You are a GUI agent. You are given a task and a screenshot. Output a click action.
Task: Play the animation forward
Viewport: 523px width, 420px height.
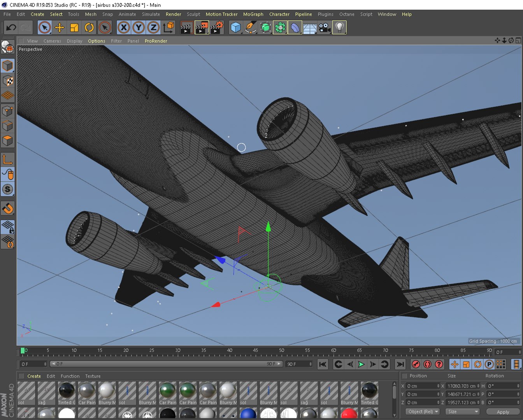(x=362, y=364)
